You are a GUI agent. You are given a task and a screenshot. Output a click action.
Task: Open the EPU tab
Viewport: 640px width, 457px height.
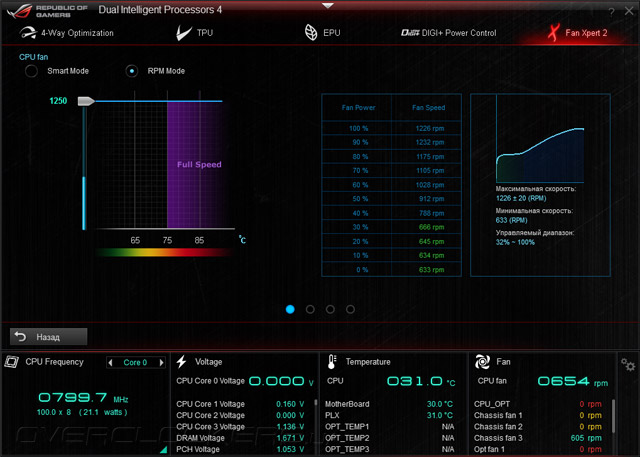(322, 33)
